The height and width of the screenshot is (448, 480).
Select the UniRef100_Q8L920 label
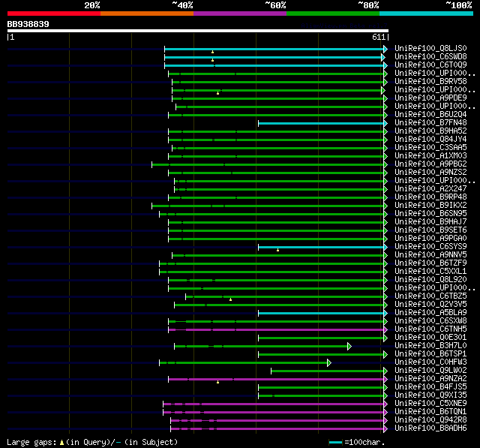pyautogui.click(x=430, y=280)
